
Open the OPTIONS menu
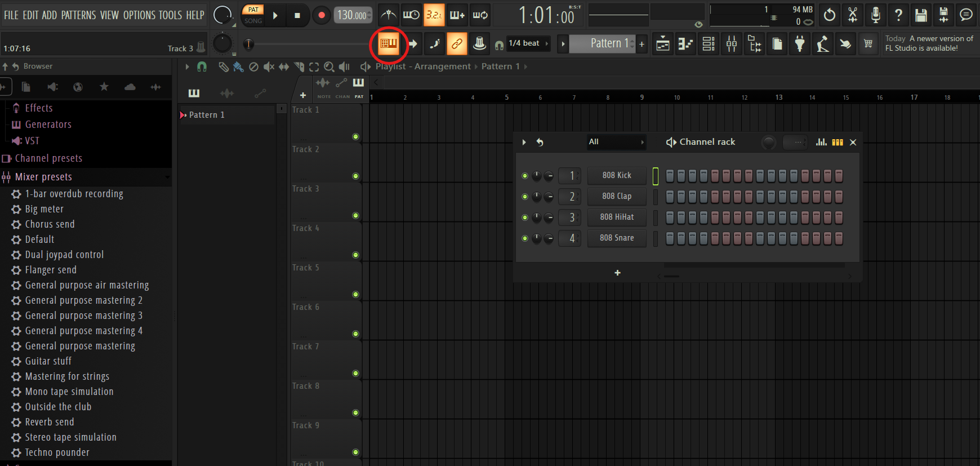[x=139, y=15]
